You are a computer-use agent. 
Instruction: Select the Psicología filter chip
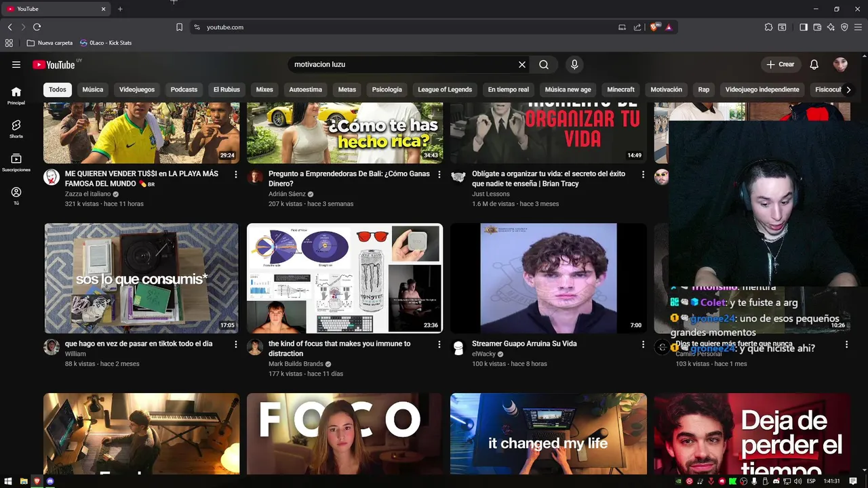387,89
